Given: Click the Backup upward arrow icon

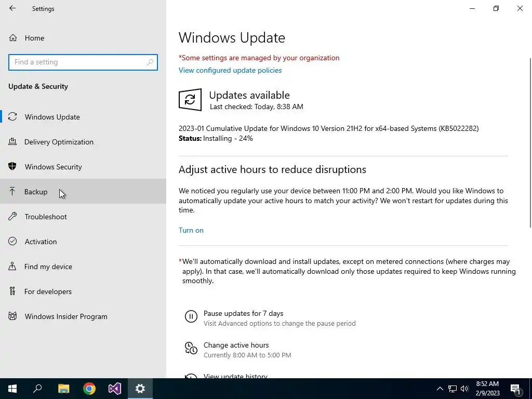Looking at the screenshot, I should pyautogui.click(x=12, y=191).
